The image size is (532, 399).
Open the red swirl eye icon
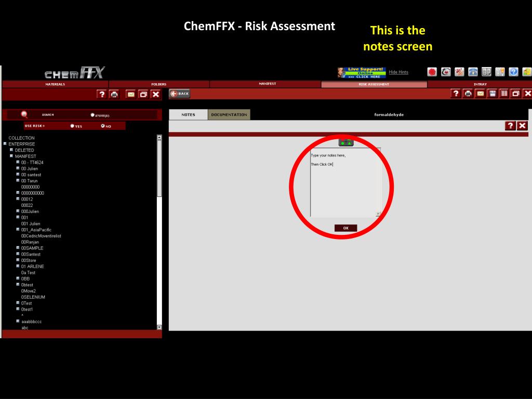click(445, 72)
